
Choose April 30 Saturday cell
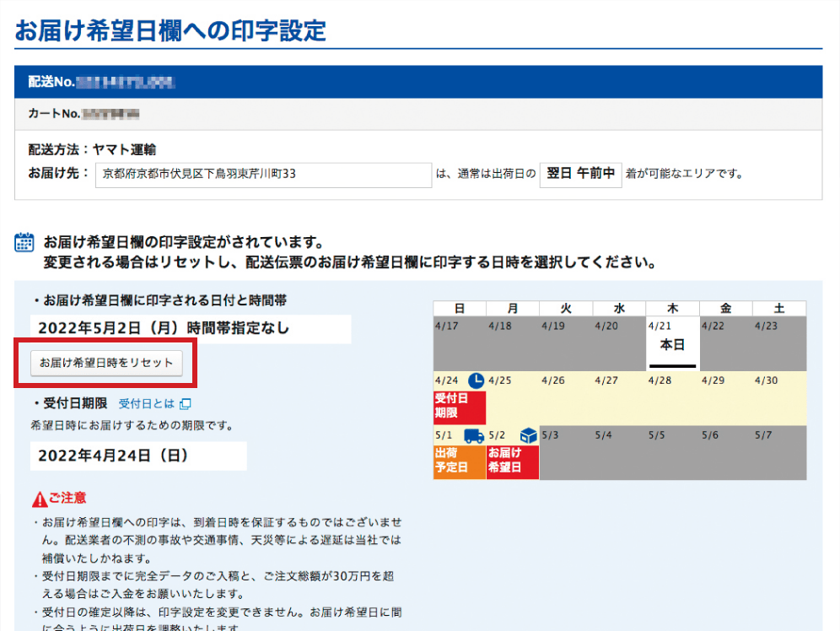click(x=778, y=398)
